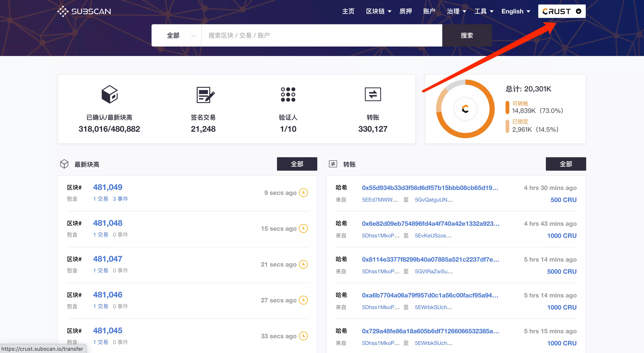Click the signed extrinsics document icon

(x=205, y=95)
